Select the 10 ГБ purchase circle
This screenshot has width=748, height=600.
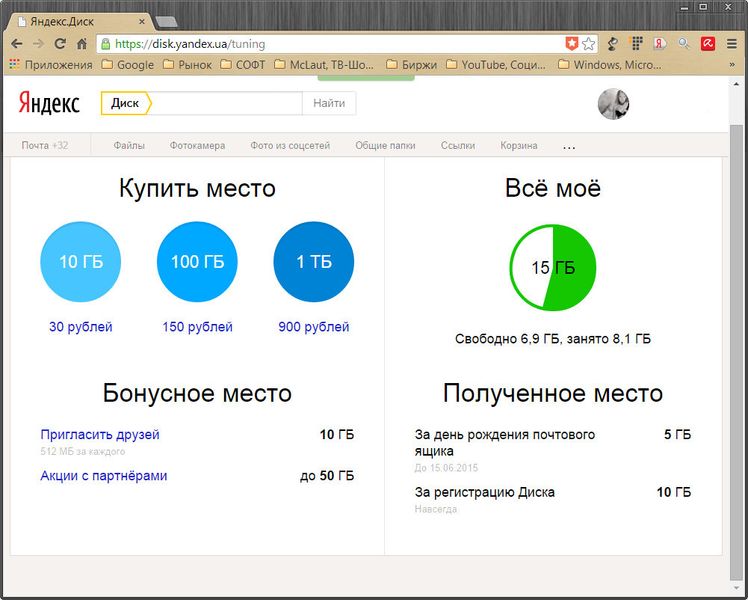[81, 261]
